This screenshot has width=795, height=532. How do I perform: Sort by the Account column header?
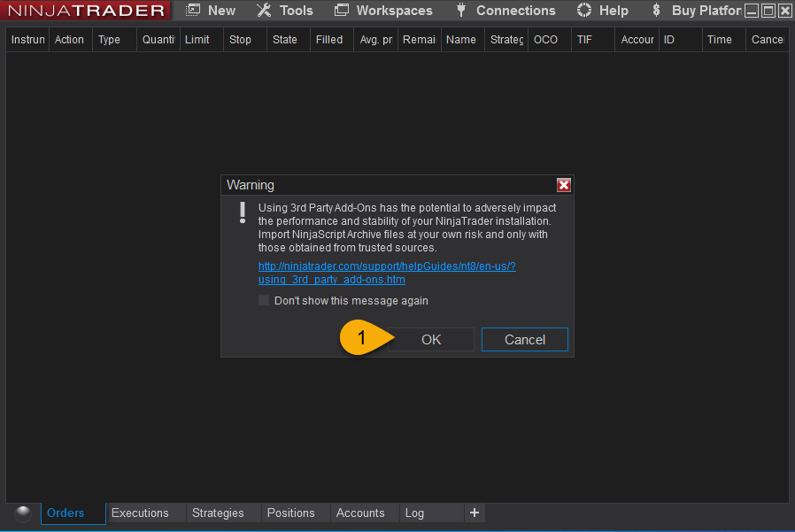click(x=637, y=40)
